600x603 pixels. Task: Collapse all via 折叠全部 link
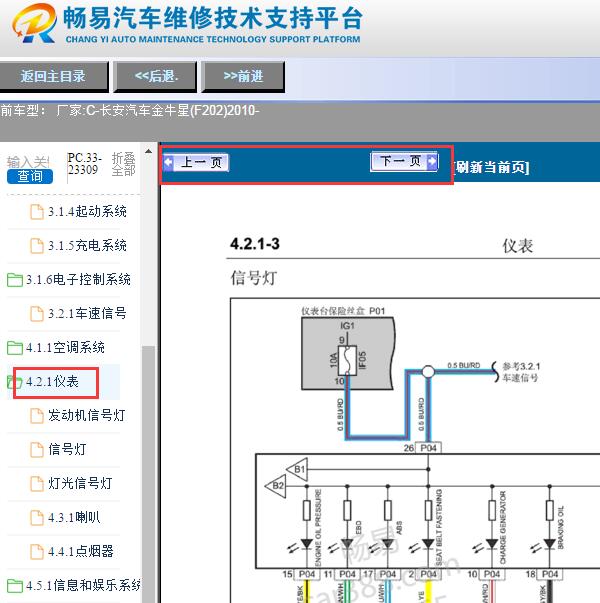click(123, 164)
